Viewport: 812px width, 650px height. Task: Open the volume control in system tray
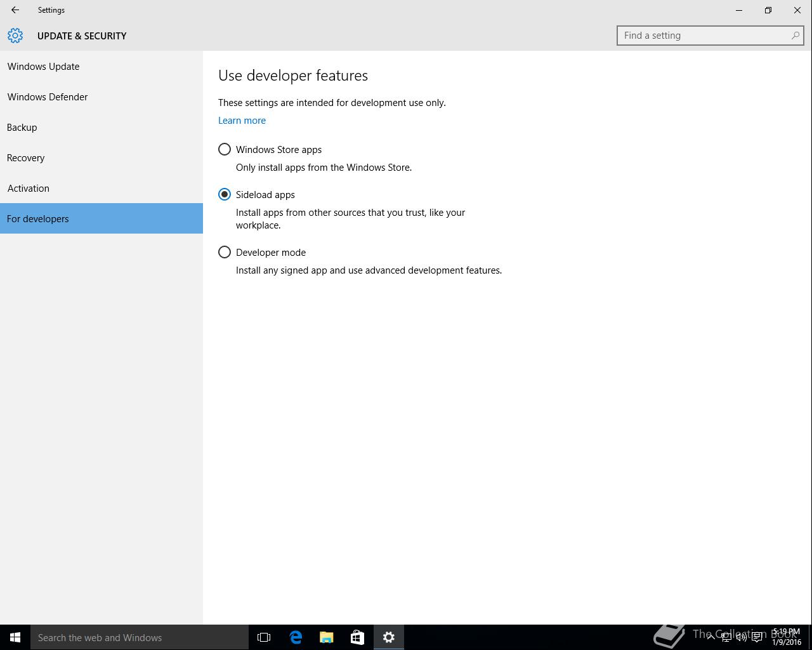tap(741, 637)
